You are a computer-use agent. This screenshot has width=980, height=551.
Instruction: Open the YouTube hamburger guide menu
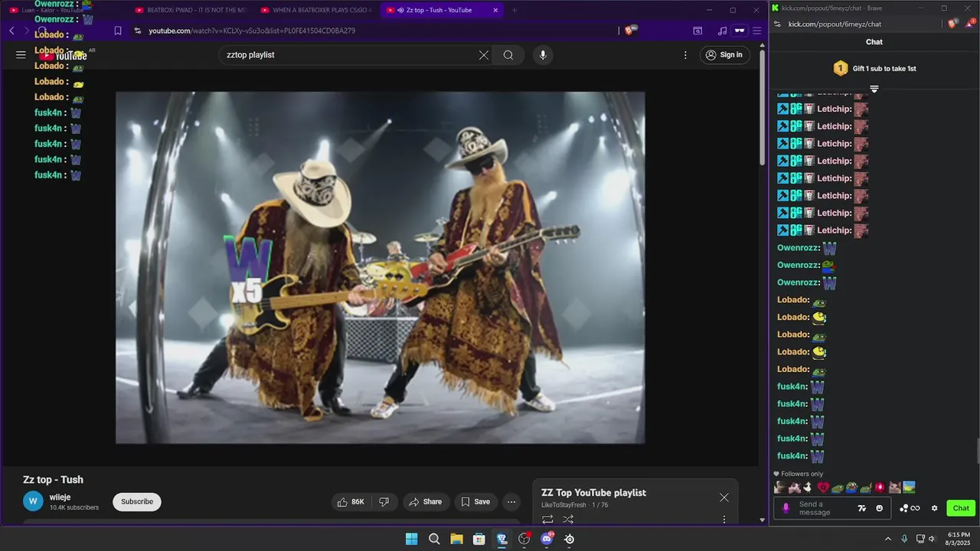click(21, 55)
